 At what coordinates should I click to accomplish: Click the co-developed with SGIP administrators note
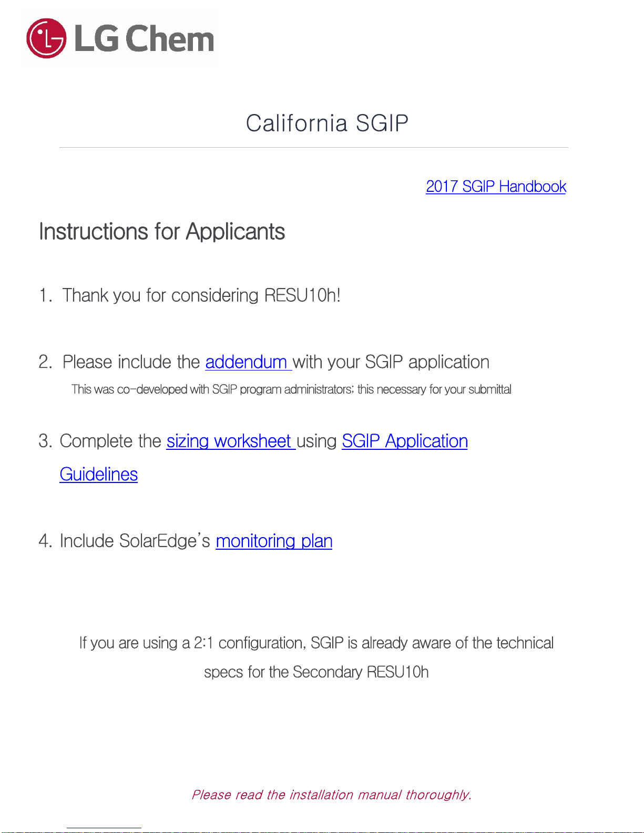click(291, 389)
